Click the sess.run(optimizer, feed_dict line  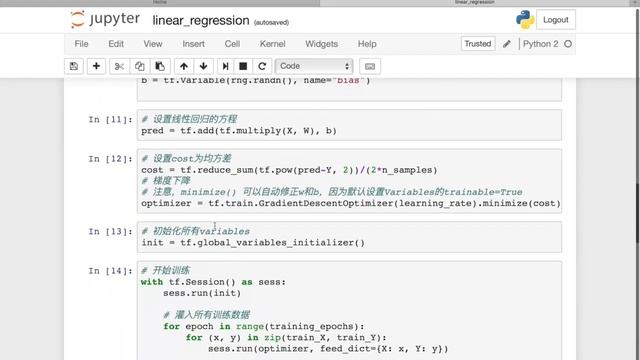[328, 349]
